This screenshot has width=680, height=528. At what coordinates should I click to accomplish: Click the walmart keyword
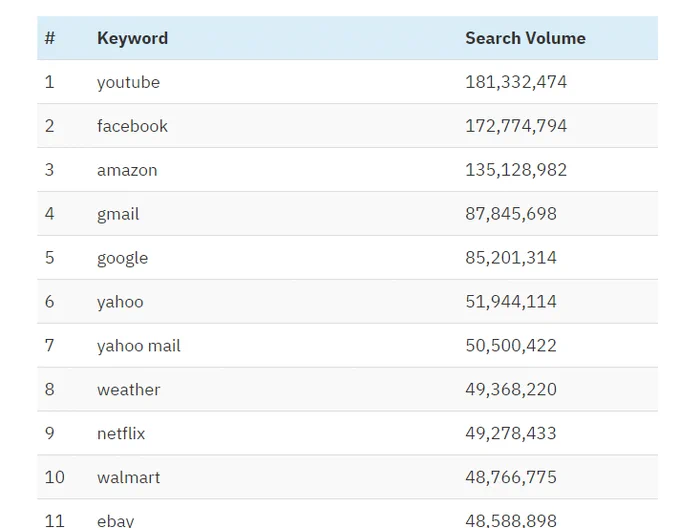[x=128, y=477]
